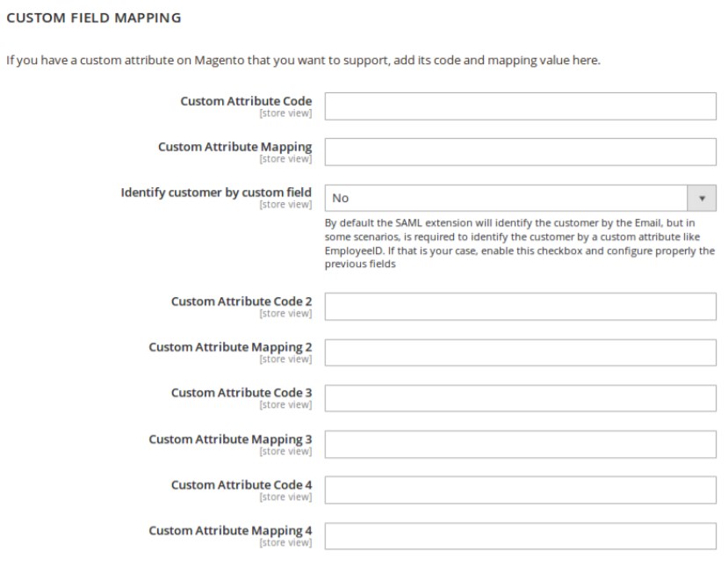Click the "Custom Attribute Code 4" label
This screenshot has height=566, width=728.
241,484
